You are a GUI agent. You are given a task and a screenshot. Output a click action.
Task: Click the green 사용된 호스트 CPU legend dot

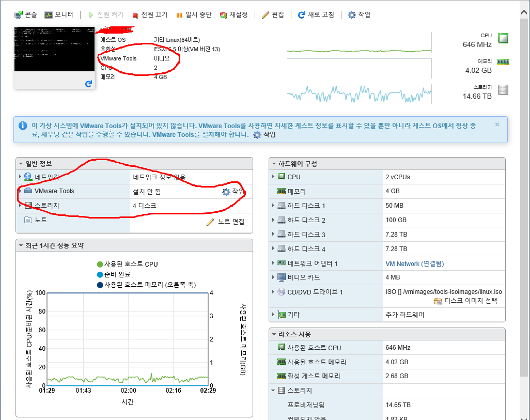(x=100, y=264)
